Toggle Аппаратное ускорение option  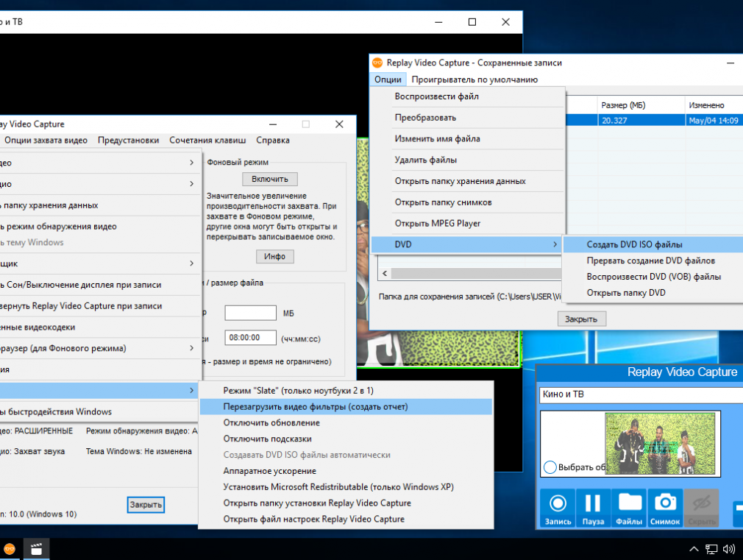(346, 471)
